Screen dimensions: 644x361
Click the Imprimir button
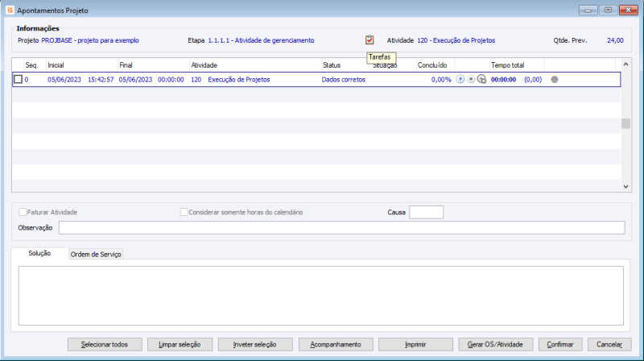[x=415, y=345]
